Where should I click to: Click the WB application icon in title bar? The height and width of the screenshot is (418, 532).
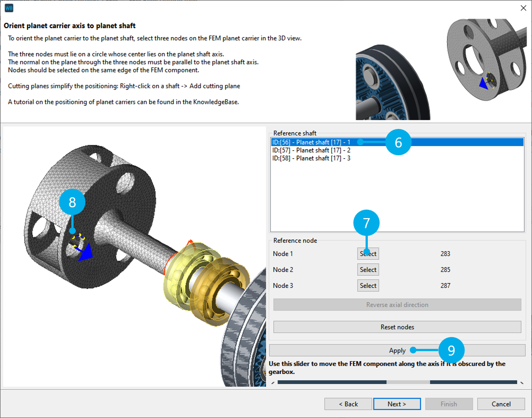coord(9,8)
